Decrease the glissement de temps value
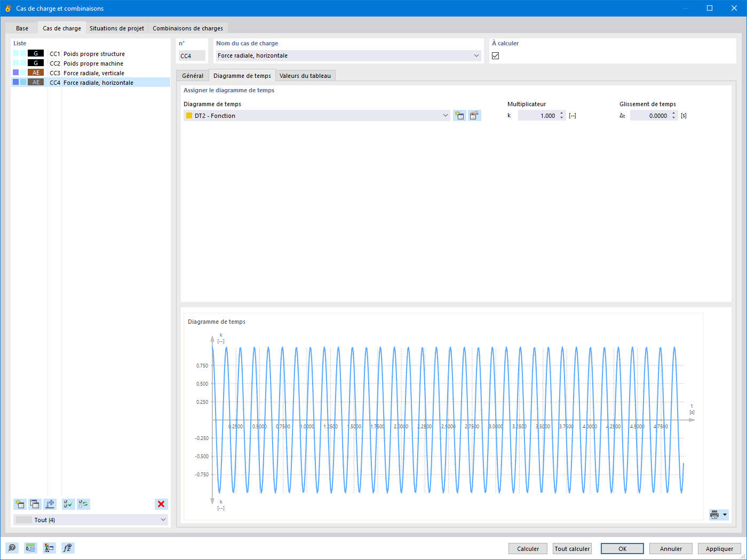747x560 pixels. click(x=674, y=118)
